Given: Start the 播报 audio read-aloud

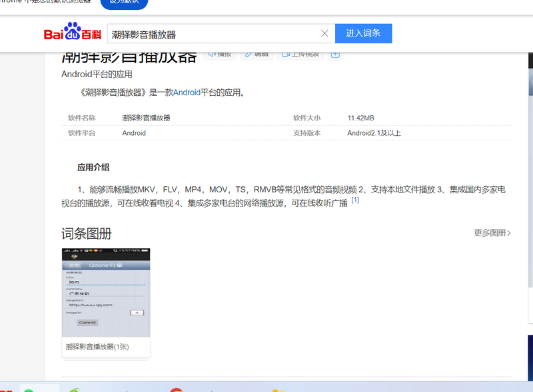Looking at the screenshot, I should pyautogui.click(x=220, y=55).
